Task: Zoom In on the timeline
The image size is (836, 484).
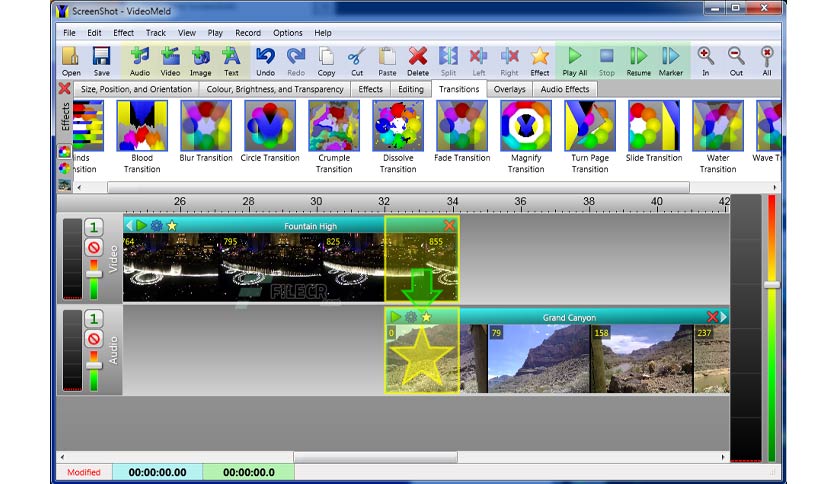Action: [x=705, y=61]
